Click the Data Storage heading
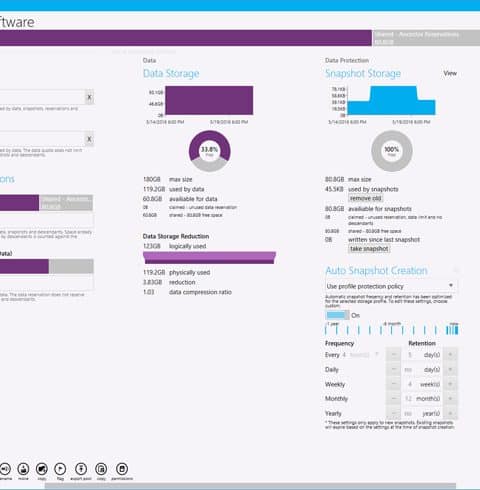The height and width of the screenshot is (490, 480). 171,74
